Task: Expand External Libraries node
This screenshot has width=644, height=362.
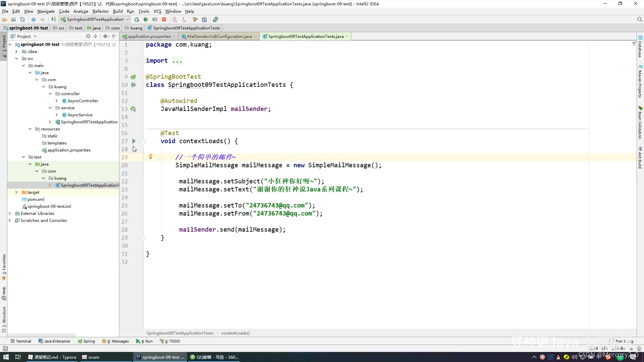Action: click(x=10, y=213)
